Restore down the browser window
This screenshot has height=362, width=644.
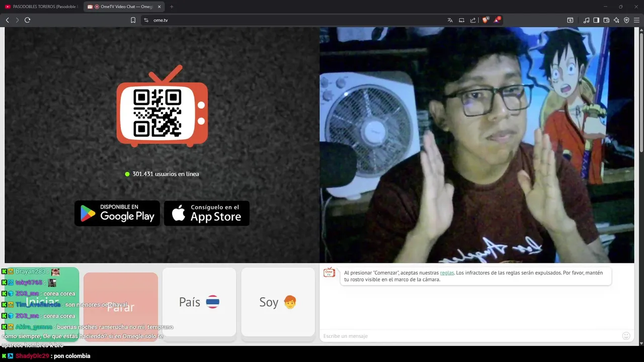[620, 7]
